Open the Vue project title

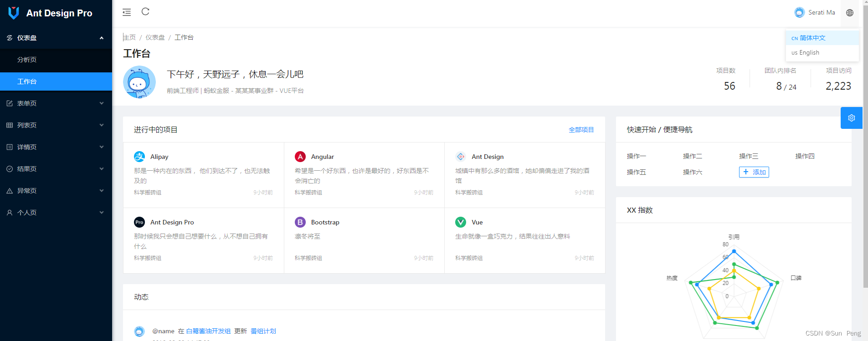[x=477, y=222]
